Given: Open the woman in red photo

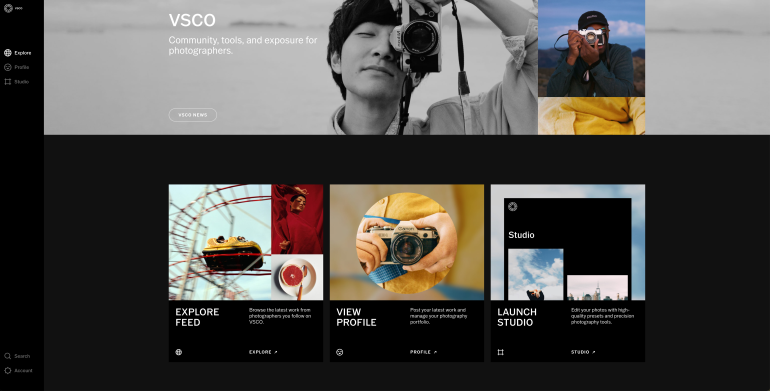Looking at the screenshot, I should tap(297, 219).
